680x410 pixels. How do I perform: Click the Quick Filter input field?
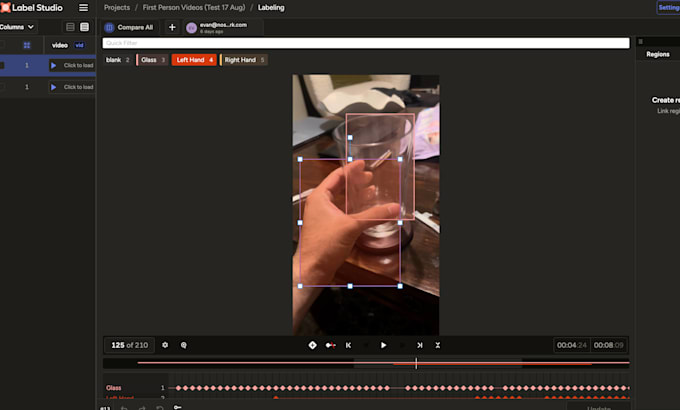(x=366, y=43)
